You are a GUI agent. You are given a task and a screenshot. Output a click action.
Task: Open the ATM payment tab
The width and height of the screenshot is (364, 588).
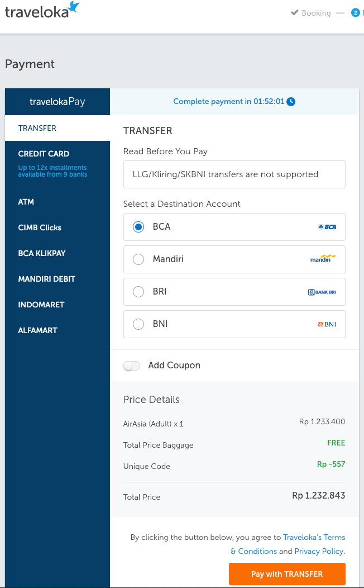[26, 202]
